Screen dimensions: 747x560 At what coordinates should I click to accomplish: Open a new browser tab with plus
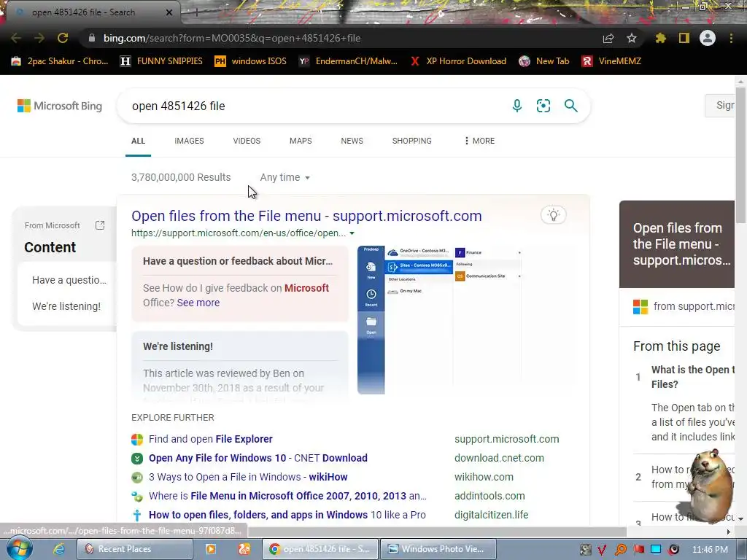(x=196, y=12)
